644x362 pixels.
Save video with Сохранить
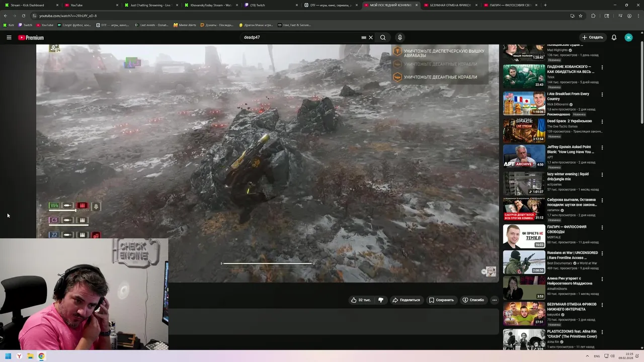pyautogui.click(x=441, y=300)
